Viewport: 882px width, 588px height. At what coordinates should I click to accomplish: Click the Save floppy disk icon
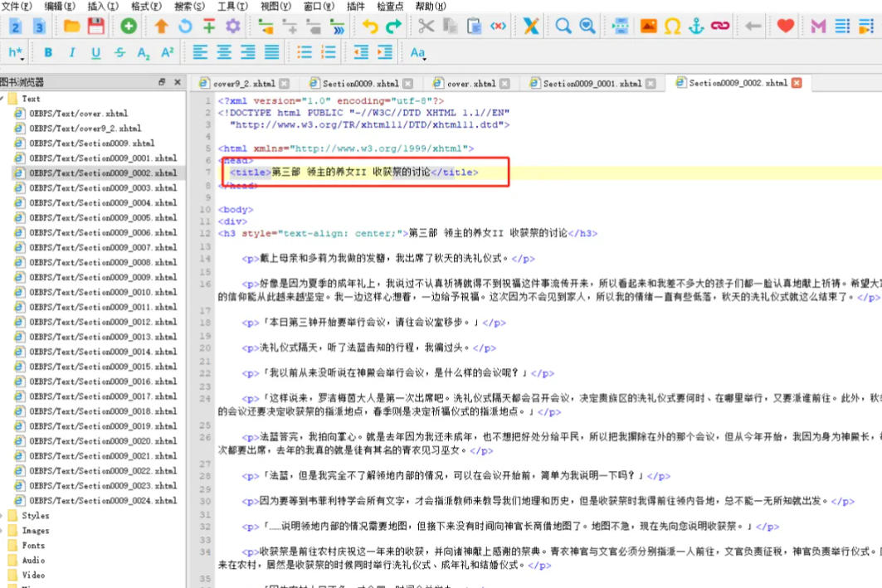click(96, 26)
